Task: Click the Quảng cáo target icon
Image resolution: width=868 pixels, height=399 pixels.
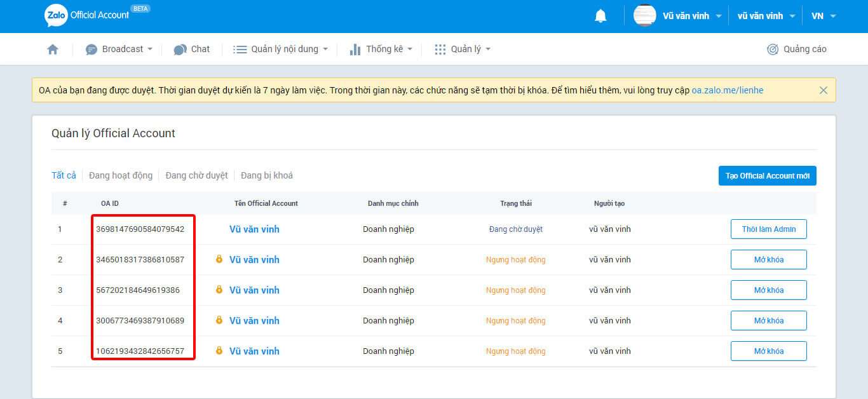Action: coord(772,49)
